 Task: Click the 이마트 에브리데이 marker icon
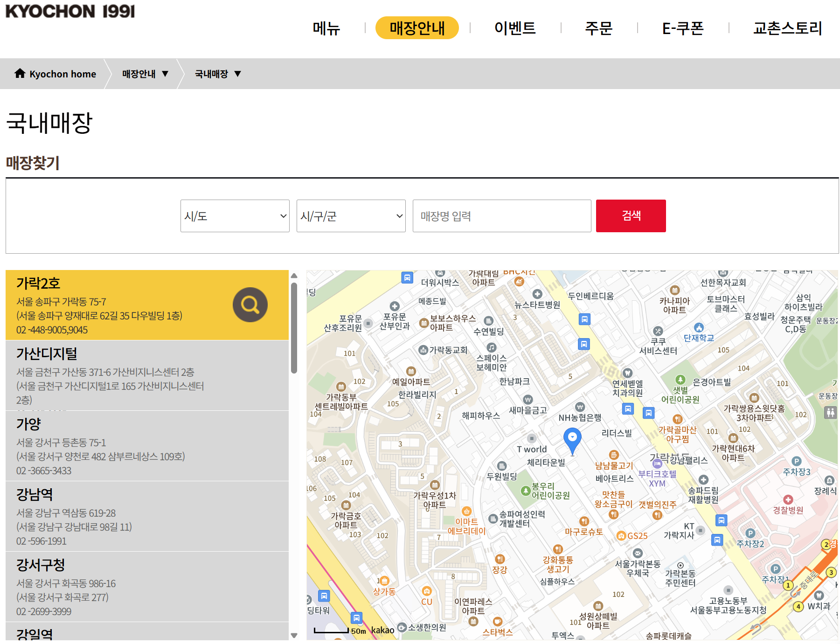[466, 511]
